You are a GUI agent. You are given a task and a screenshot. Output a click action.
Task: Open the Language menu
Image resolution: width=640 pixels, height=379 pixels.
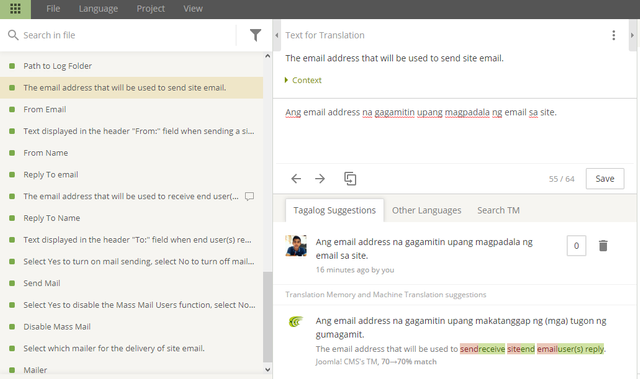point(98,9)
